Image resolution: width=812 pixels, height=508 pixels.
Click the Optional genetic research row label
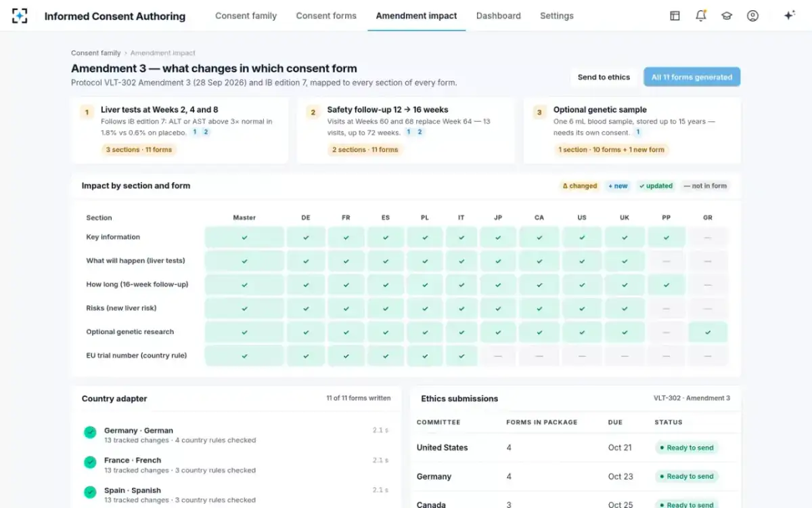[x=130, y=332]
